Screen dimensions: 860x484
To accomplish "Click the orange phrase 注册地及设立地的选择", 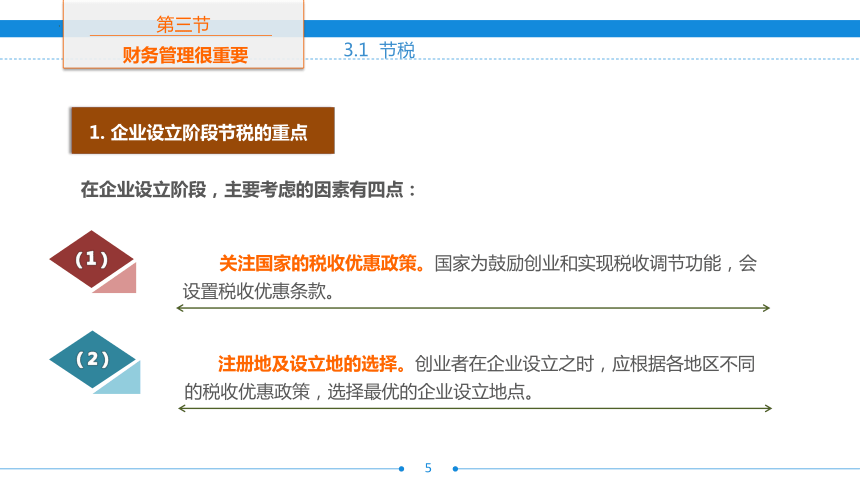I will click(312, 364).
